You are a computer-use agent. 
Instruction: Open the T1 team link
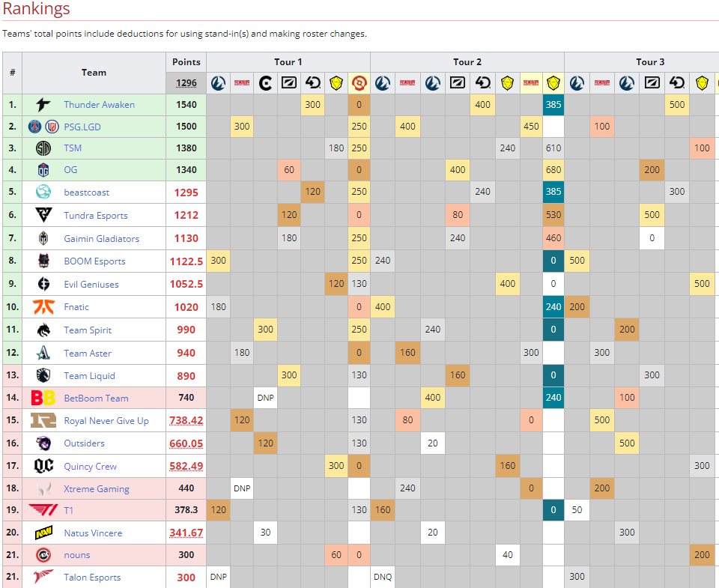68,511
